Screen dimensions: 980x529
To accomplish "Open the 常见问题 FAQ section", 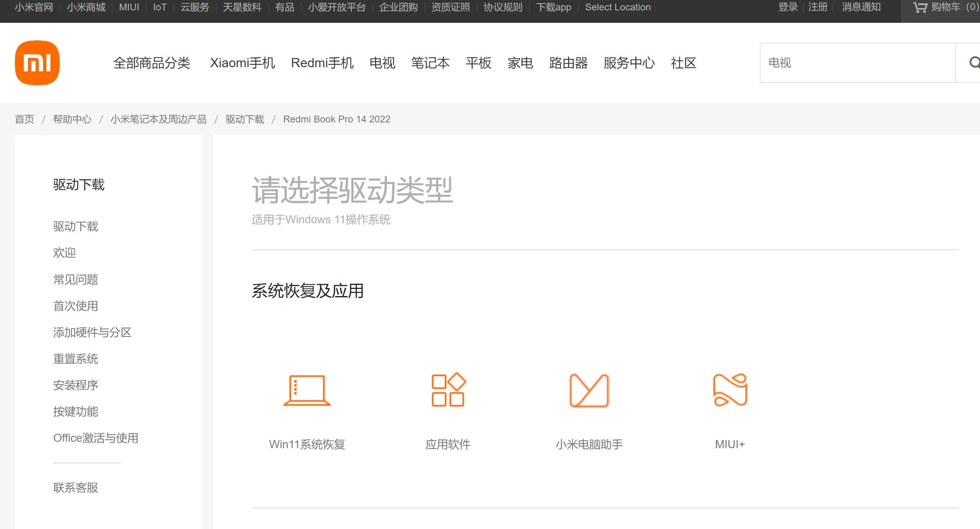I will pyautogui.click(x=75, y=280).
